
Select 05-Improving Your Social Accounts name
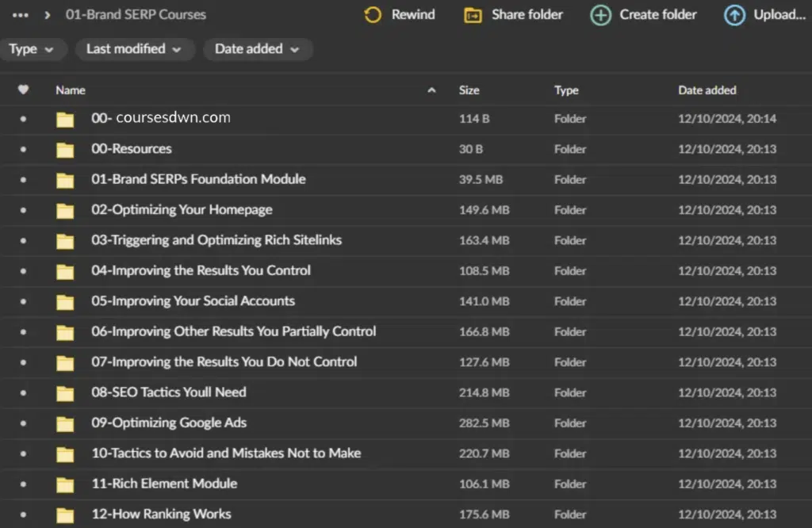(x=193, y=300)
